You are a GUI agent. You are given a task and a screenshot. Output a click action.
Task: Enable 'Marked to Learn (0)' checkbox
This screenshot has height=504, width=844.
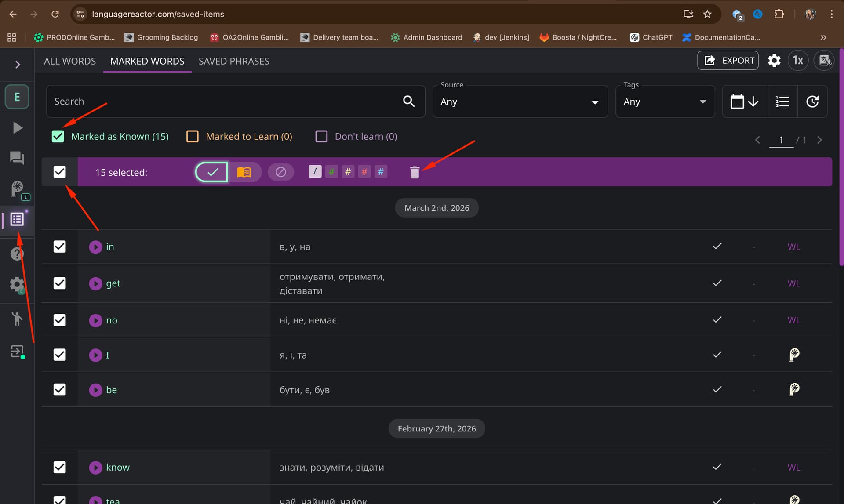[x=193, y=136]
